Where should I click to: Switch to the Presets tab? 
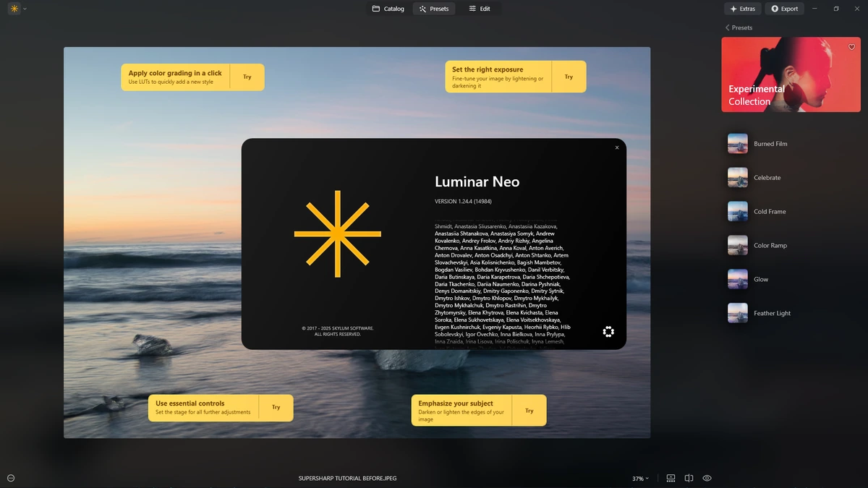(434, 9)
